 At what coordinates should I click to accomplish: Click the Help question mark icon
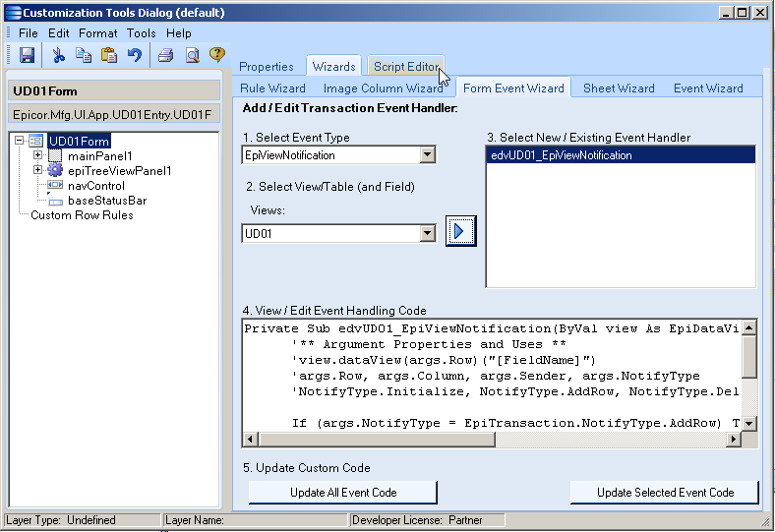(217, 54)
